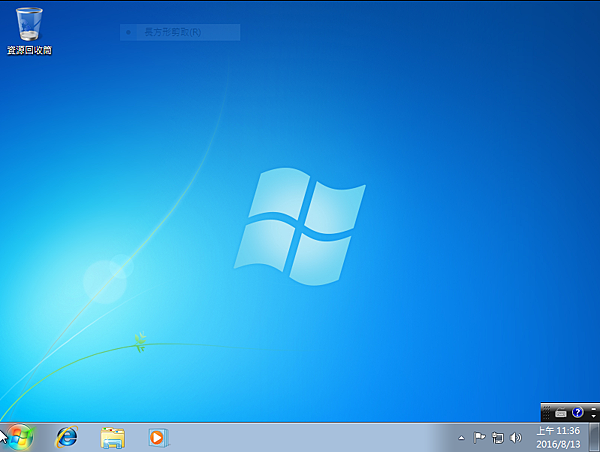The width and height of the screenshot is (600, 452).
Task: Open the Action Center flag icon
Action: (x=479, y=437)
